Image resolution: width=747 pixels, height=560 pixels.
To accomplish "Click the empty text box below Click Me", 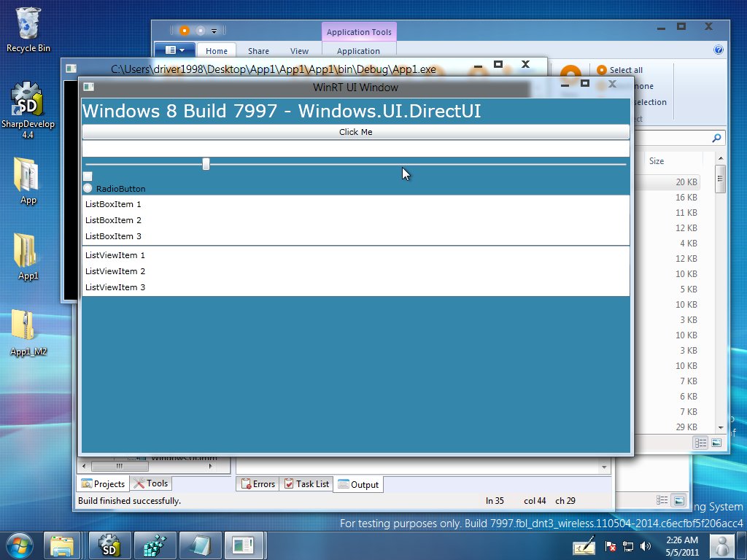I will click(355, 149).
